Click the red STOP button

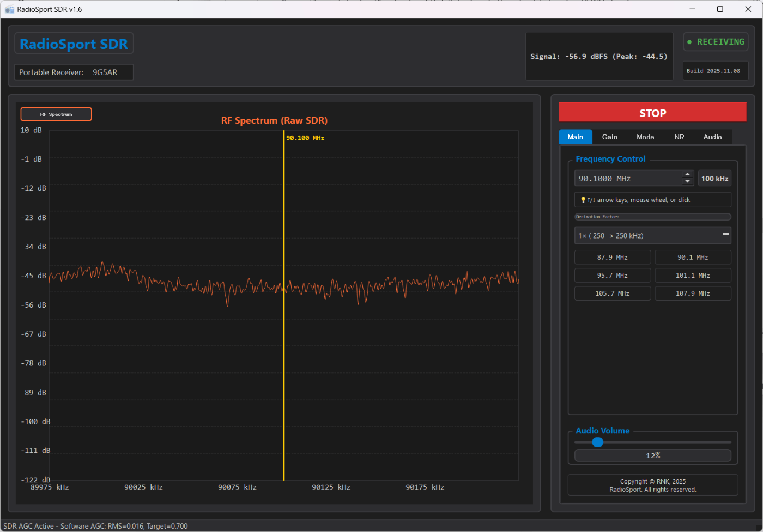tap(652, 112)
